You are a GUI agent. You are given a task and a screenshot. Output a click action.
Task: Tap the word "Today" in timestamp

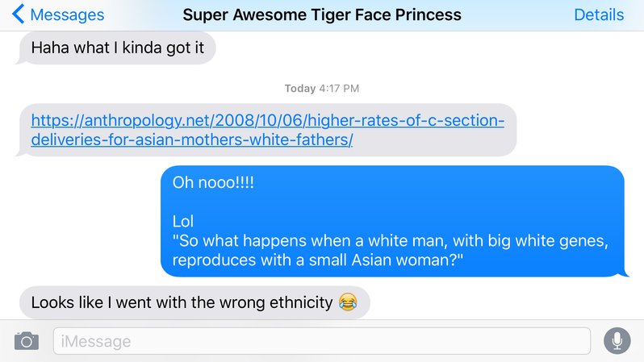300,89
